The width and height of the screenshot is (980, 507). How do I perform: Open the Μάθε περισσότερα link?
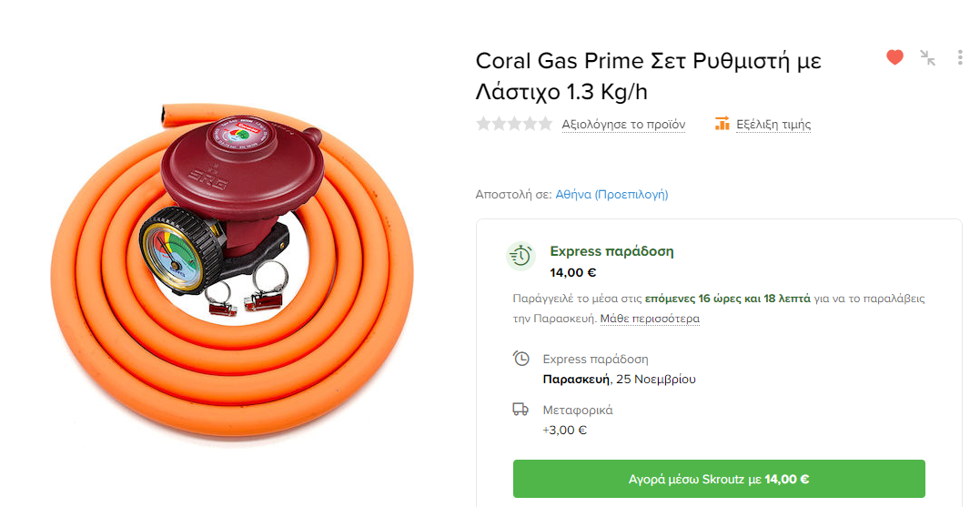point(650,319)
